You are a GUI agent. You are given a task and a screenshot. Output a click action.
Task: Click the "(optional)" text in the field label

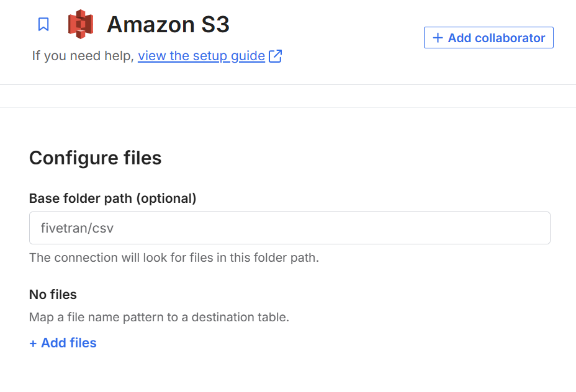click(166, 198)
